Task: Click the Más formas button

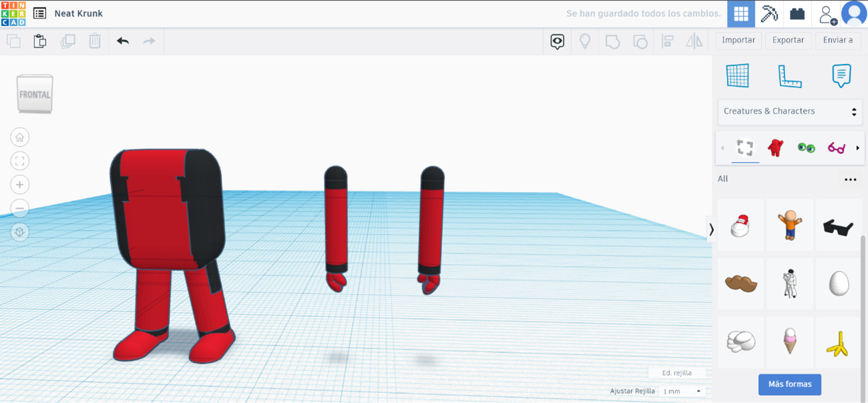Action: tap(790, 384)
